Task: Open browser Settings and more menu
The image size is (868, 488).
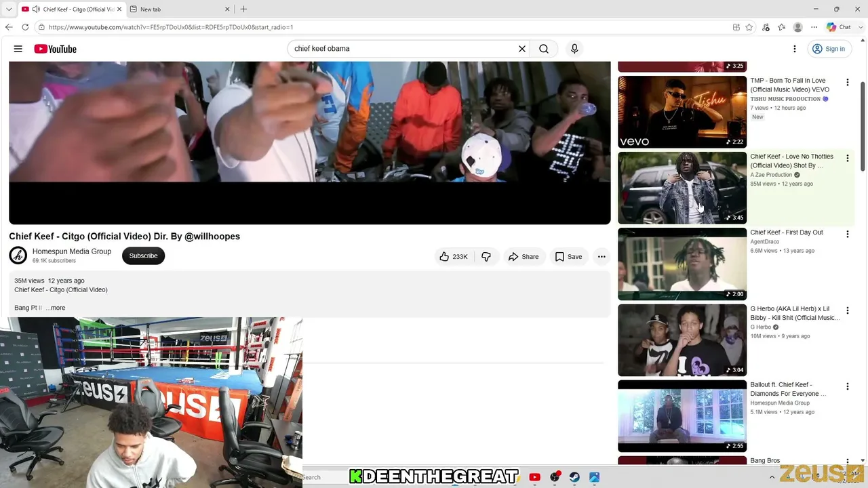Action: click(x=814, y=27)
